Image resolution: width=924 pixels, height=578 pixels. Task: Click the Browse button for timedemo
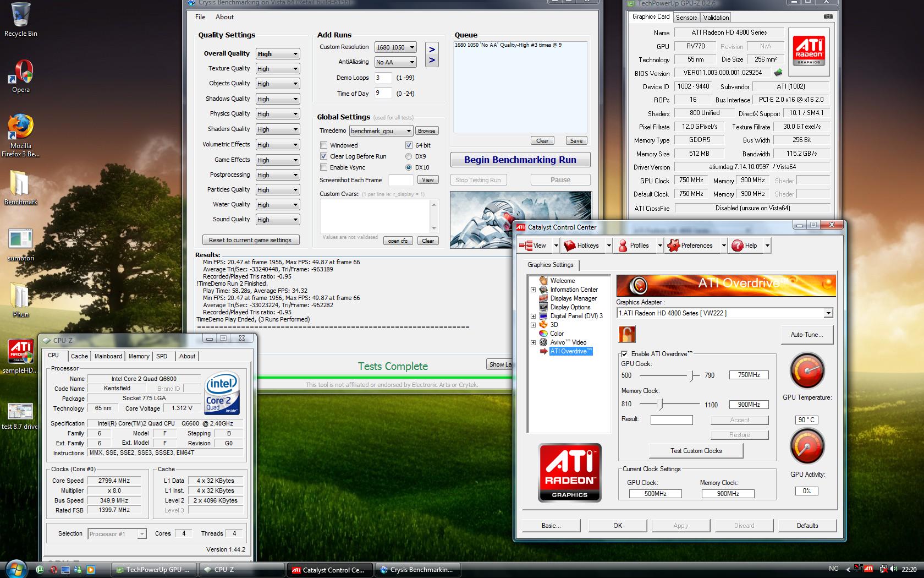pyautogui.click(x=426, y=131)
